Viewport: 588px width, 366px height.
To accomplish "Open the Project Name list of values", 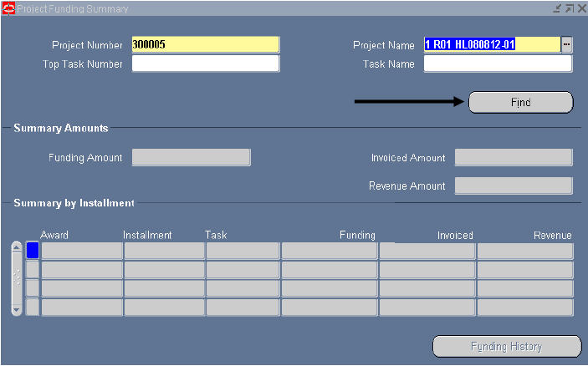I will coord(567,45).
